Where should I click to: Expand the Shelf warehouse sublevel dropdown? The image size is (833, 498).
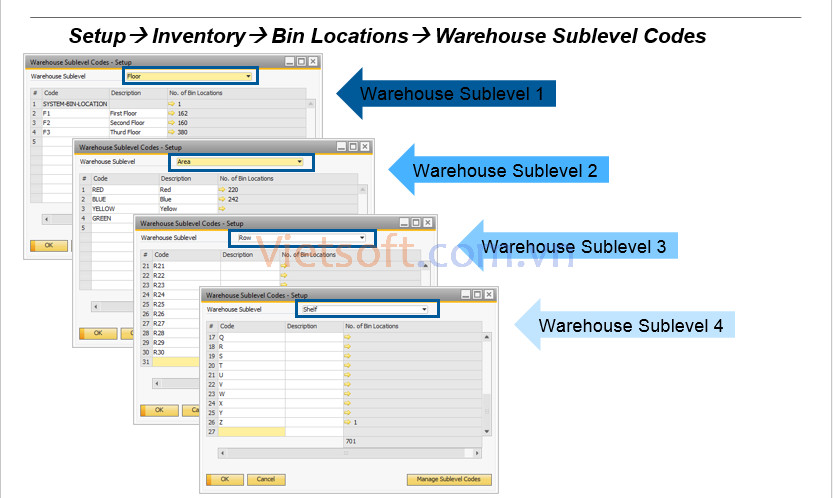pyautogui.click(x=424, y=310)
